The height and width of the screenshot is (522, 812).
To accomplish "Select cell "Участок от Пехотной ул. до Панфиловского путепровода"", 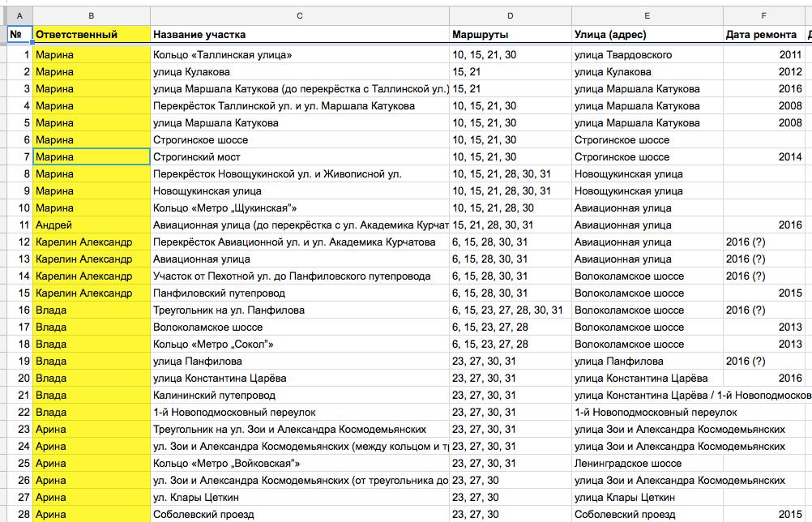I will coord(299,276).
